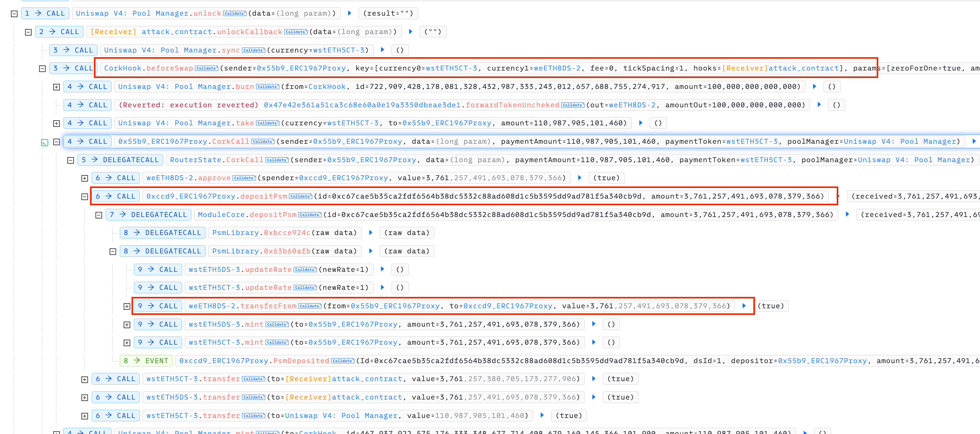Open Calldata badge on wstETH5DS-3.mint row
The width and height of the screenshot is (980, 434).
click(277, 325)
